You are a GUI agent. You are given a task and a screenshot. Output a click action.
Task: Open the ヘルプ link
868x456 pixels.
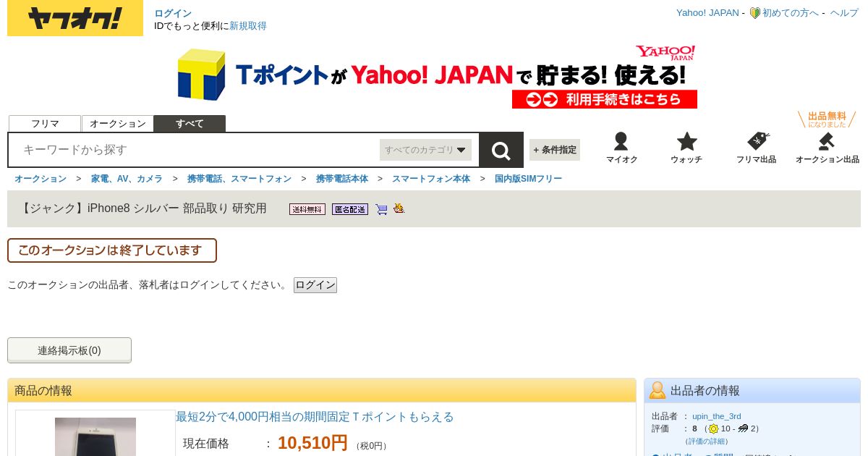tap(844, 13)
